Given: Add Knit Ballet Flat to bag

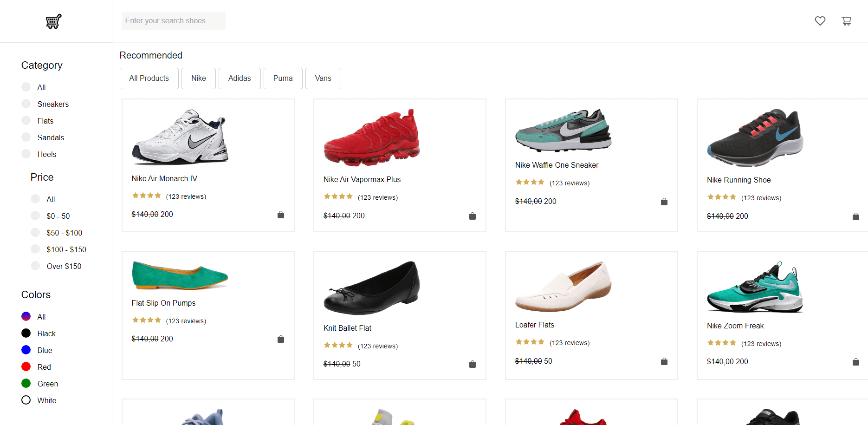Looking at the screenshot, I should point(473,364).
